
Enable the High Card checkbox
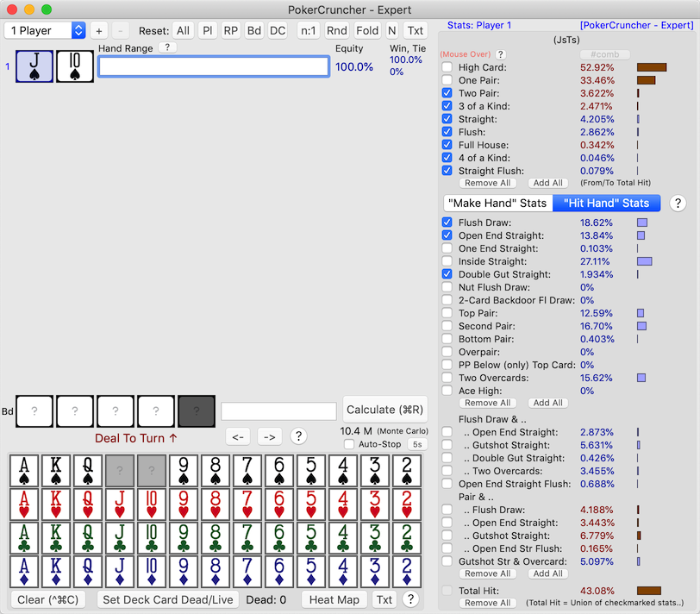(447, 67)
